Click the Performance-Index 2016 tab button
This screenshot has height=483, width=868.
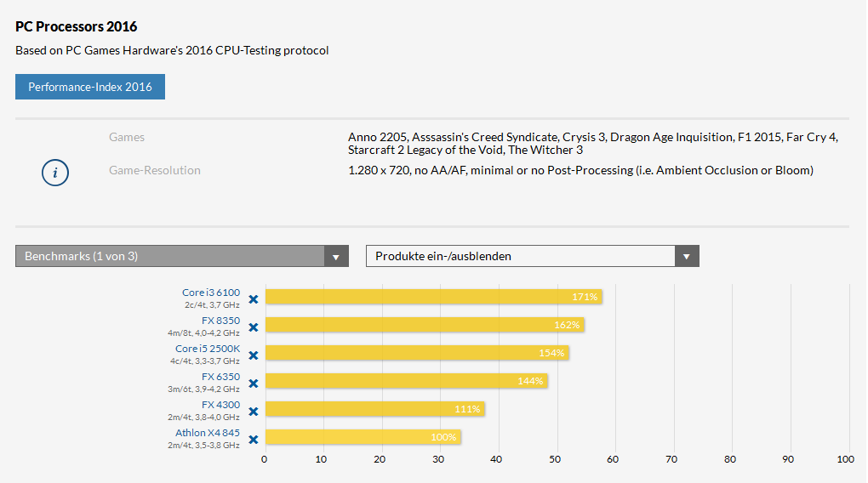coord(90,87)
